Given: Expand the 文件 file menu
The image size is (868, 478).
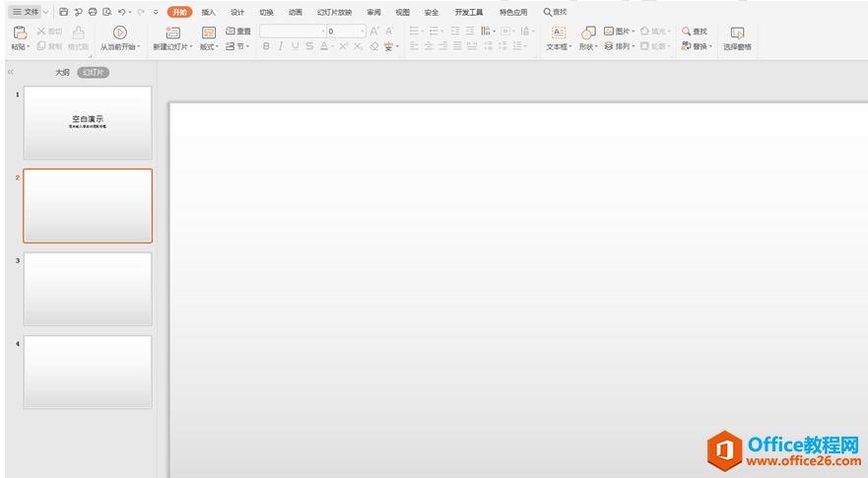Looking at the screenshot, I should click(x=30, y=12).
